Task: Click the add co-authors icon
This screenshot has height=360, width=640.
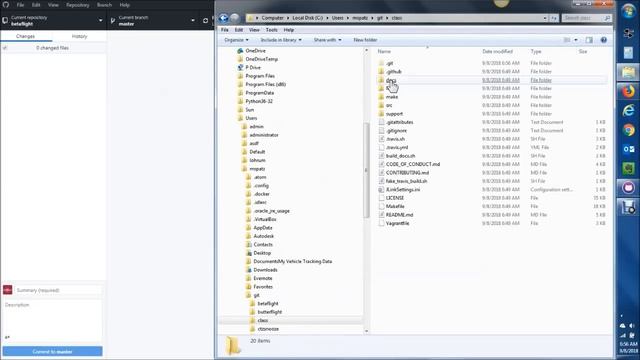Action: 7,337
